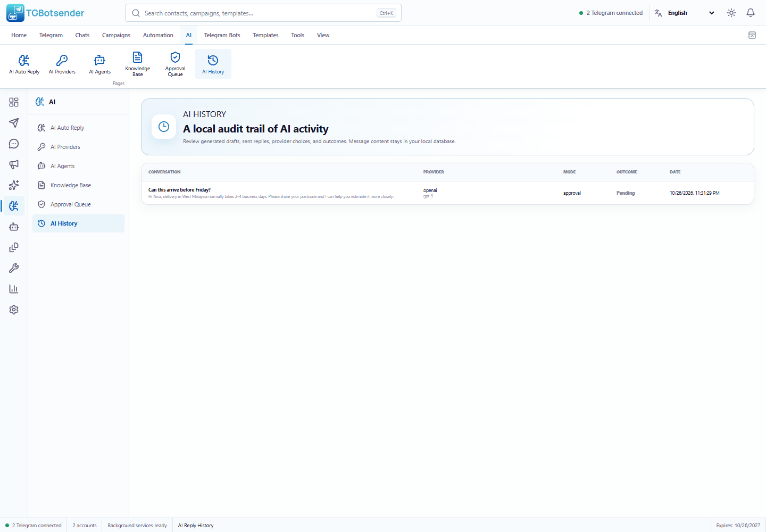Image resolution: width=766 pixels, height=532 pixels.
Task: Click the clock icon in the AI History banner
Action: click(x=164, y=127)
